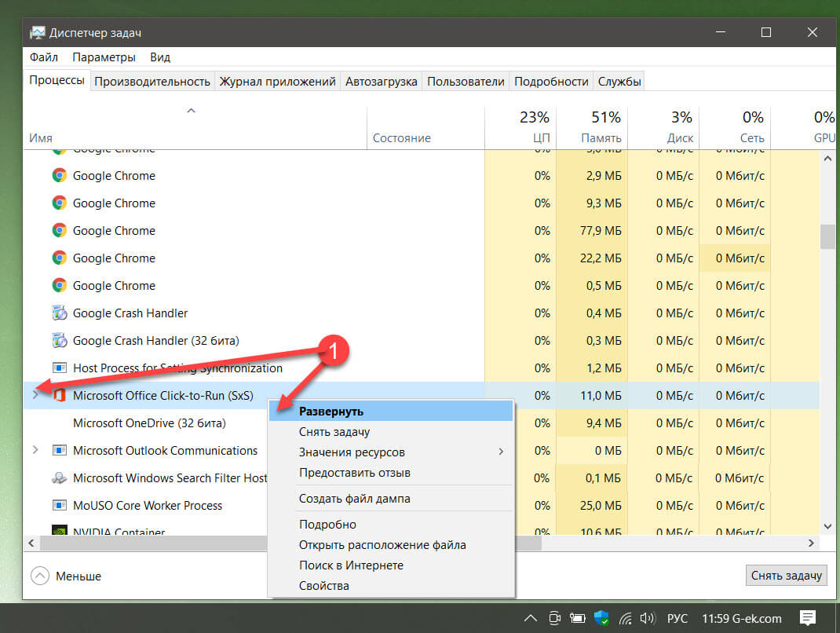Switch to the Службы tab

619,82
